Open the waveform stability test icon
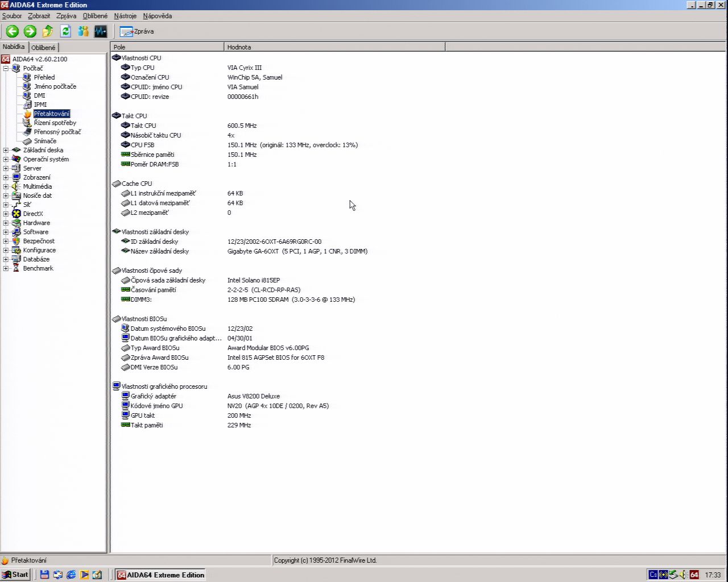Image resolution: width=728 pixels, height=582 pixels. point(101,31)
